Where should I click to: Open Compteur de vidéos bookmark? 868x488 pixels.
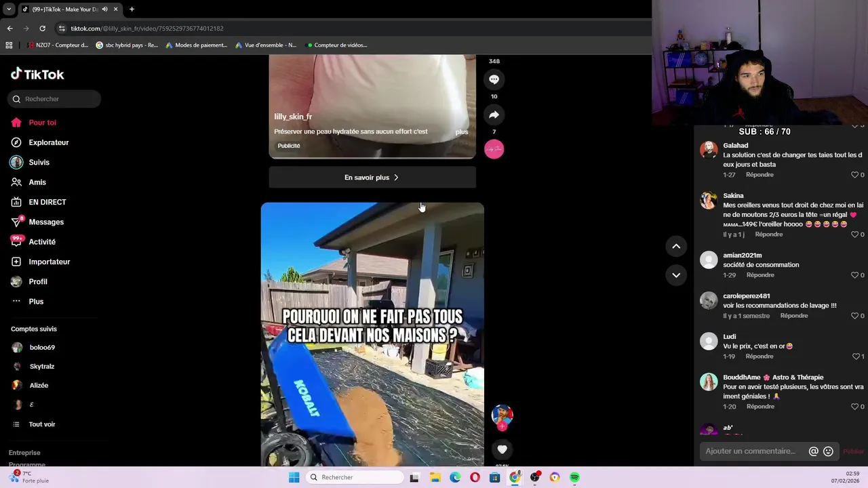pos(336,45)
